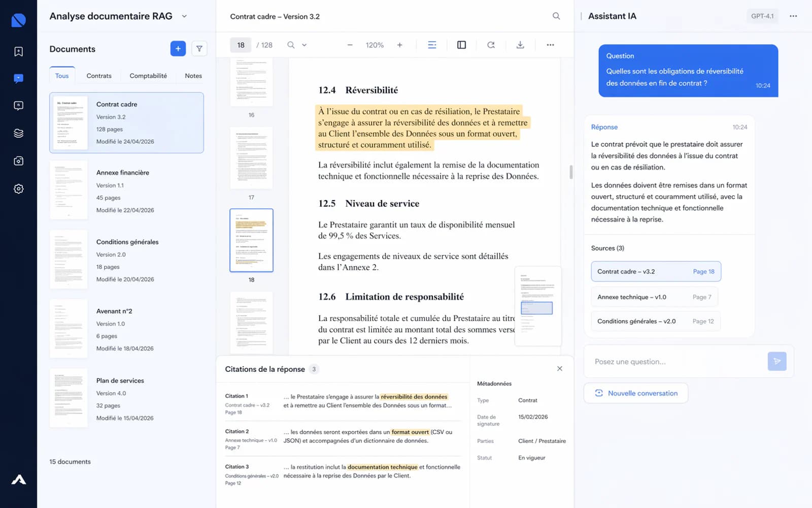
Task: Open Assistant IA more options menu
Action: coord(793,16)
